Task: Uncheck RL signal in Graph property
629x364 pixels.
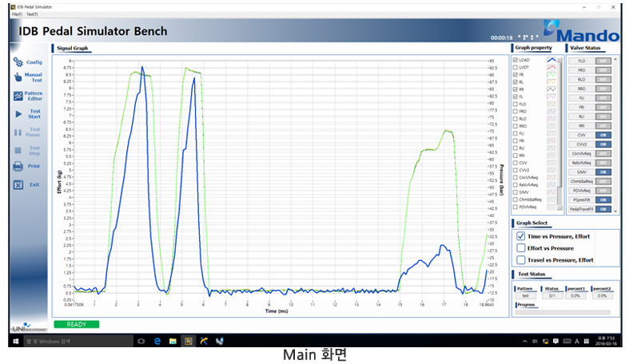Action: click(x=516, y=82)
